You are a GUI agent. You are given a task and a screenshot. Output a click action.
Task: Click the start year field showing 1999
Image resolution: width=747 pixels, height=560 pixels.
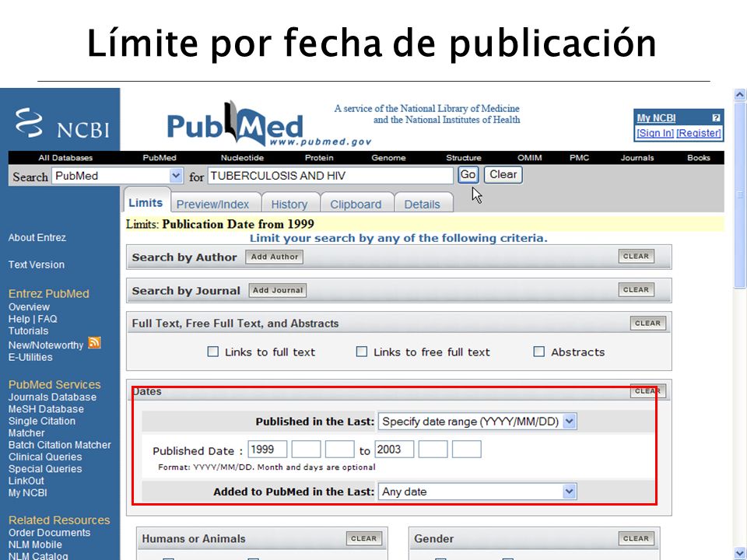click(x=267, y=449)
